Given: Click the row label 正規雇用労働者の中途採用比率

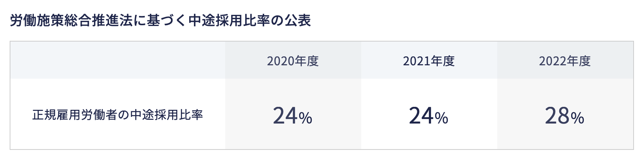Looking at the screenshot, I should click(x=117, y=115).
